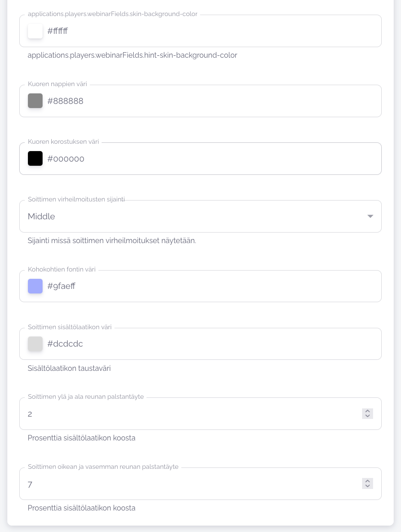Click the gray Kuoren nappien väri swatch
The width and height of the screenshot is (401, 532).
(x=35, y=101)
